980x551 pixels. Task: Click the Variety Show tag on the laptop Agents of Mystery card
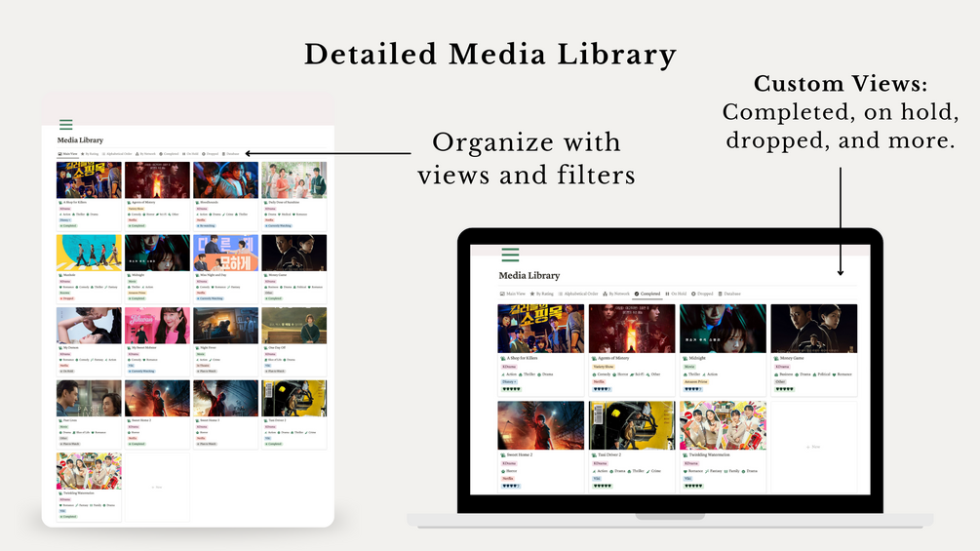click(604, 367)
